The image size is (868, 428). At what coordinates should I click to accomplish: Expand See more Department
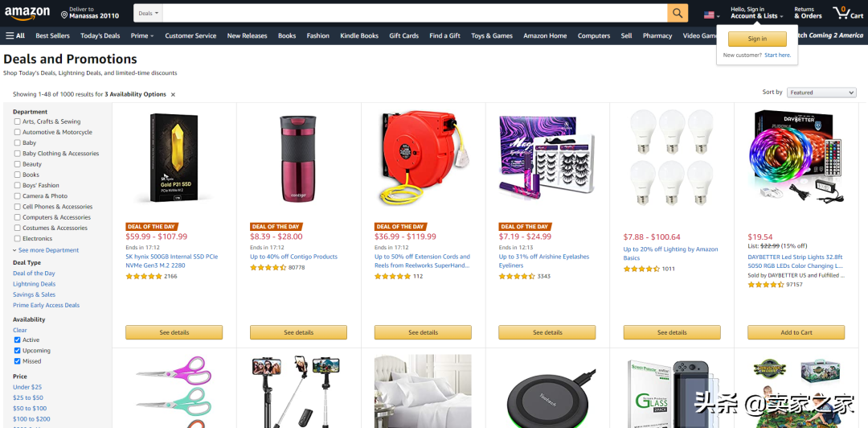click(45, 250)
